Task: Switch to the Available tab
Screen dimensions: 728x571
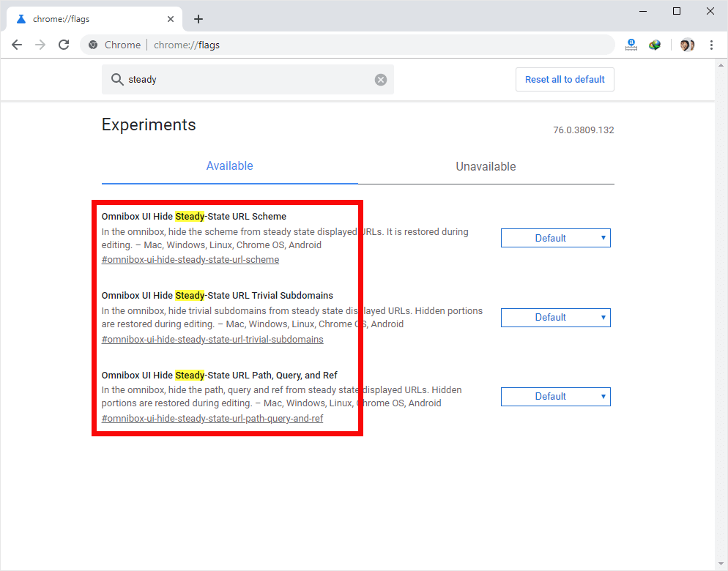Action: (x=229, y=166)
